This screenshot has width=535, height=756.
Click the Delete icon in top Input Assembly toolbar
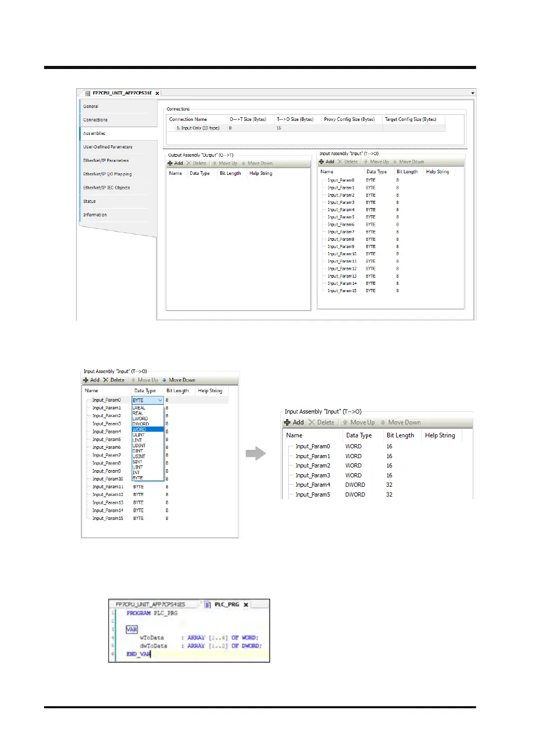click(340, 162)
